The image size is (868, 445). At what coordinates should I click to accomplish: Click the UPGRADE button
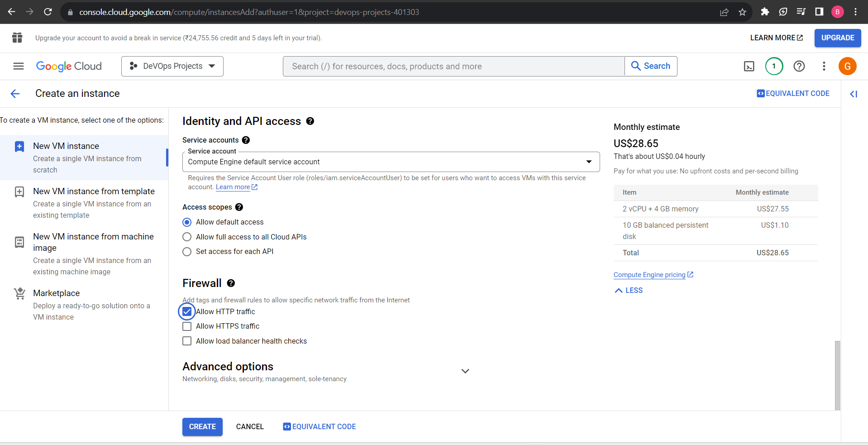point(838,38)
